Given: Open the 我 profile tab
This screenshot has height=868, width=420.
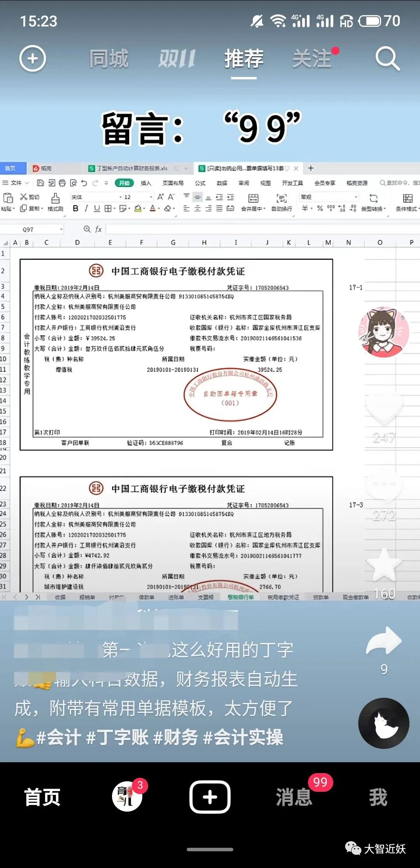Looking at the screenshot, I should [x=378, y=797].
